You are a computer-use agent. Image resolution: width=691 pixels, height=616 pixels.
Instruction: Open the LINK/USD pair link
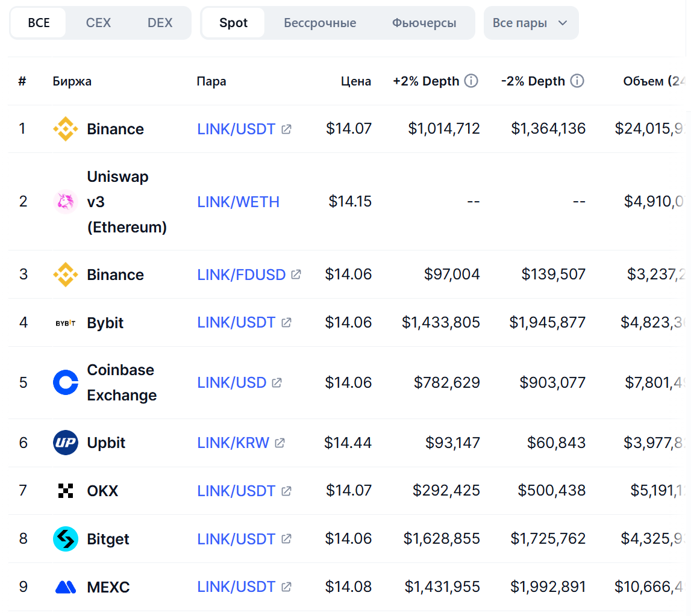232,382
